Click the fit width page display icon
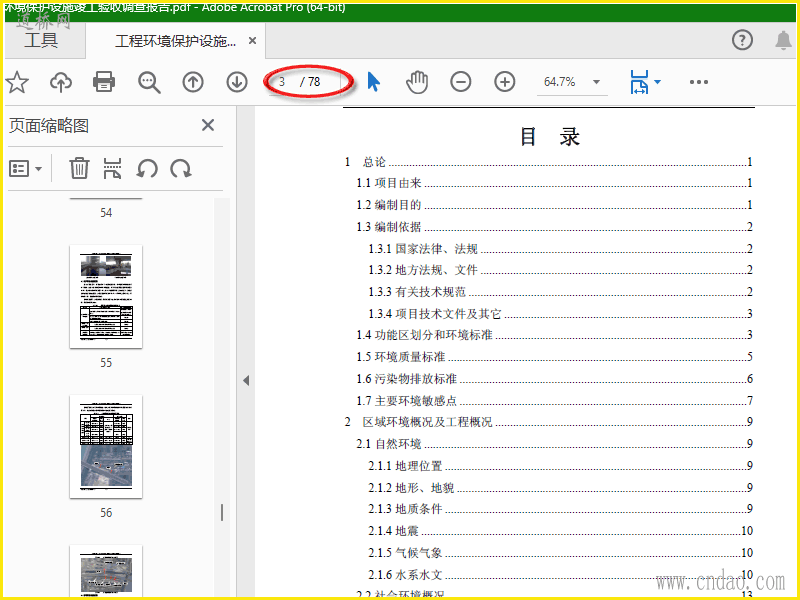The image size is (800, 600). (x=639, y=82)
